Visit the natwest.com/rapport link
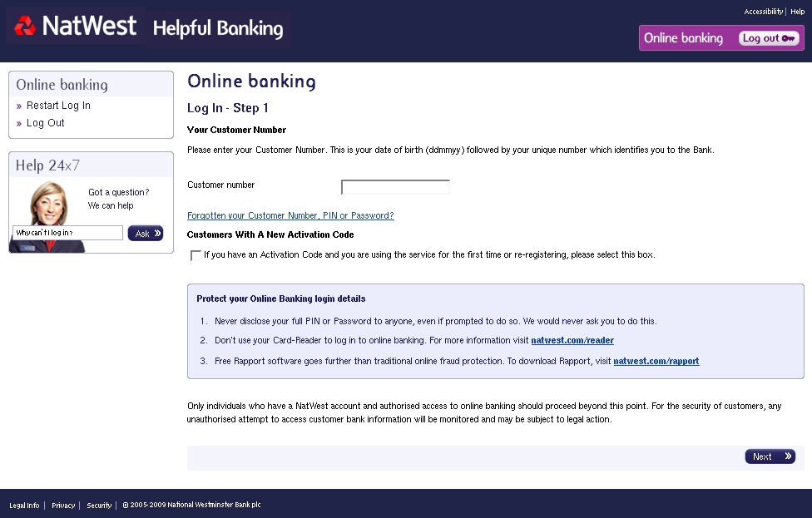812x518 pixels. [x=656, y=361]
